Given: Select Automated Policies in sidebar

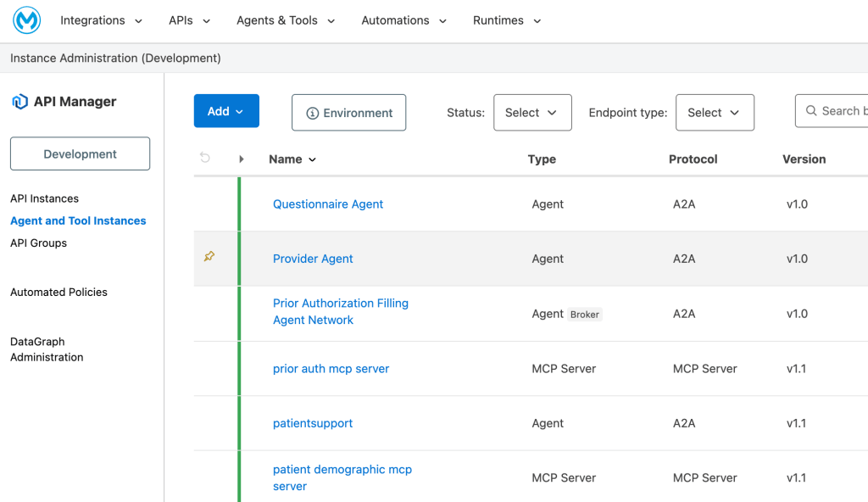Looking at the screenshot, I should [58, 293].
